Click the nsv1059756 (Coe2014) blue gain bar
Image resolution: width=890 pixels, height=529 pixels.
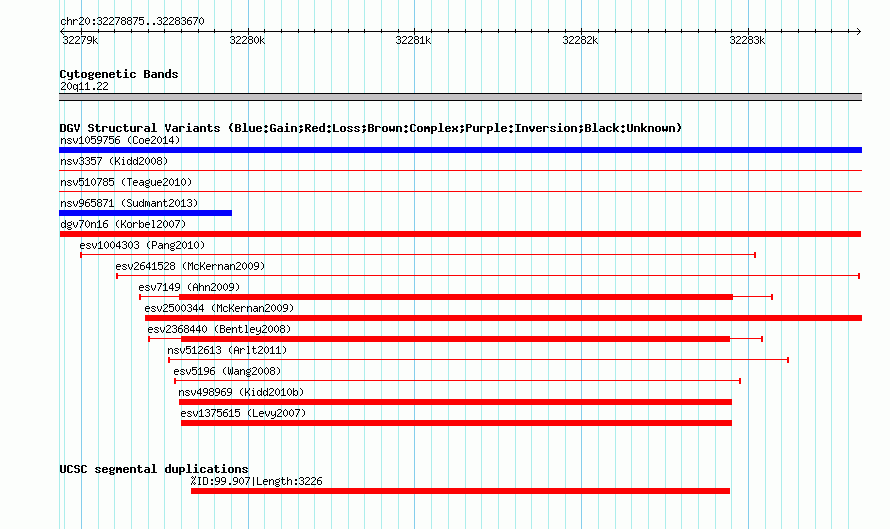click(460, 150)
